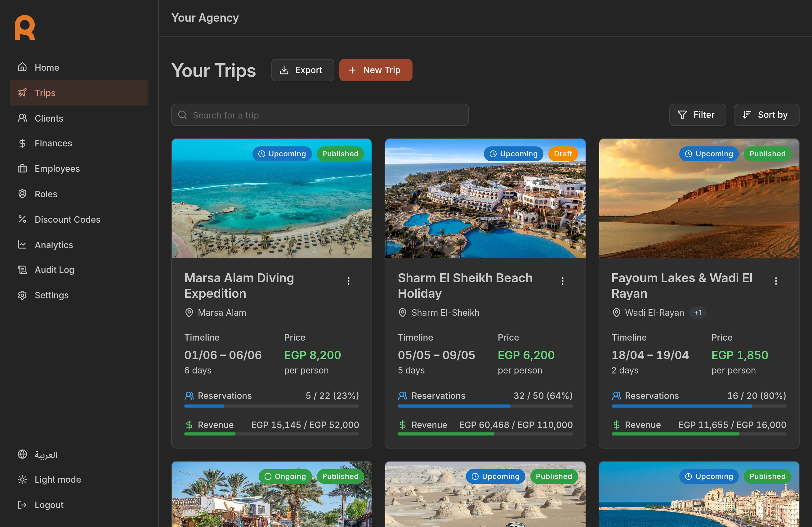
Task: Go to the Clients section
Action: coord(49,118)
